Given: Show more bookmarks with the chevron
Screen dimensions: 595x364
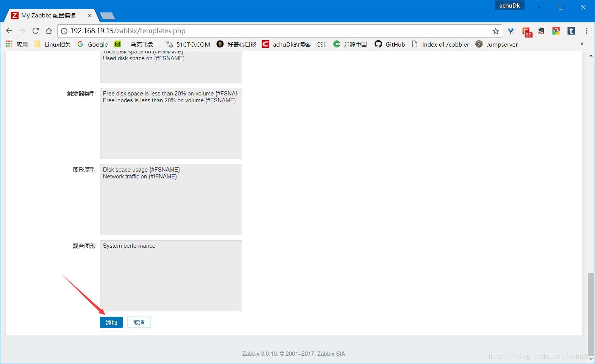Looking at the screenshot, I should point(582,44).
